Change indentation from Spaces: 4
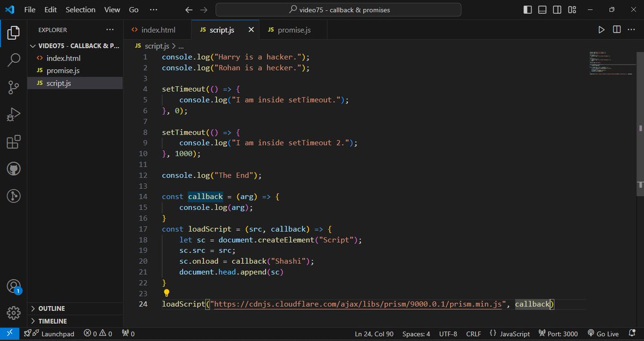 [416, 333]
